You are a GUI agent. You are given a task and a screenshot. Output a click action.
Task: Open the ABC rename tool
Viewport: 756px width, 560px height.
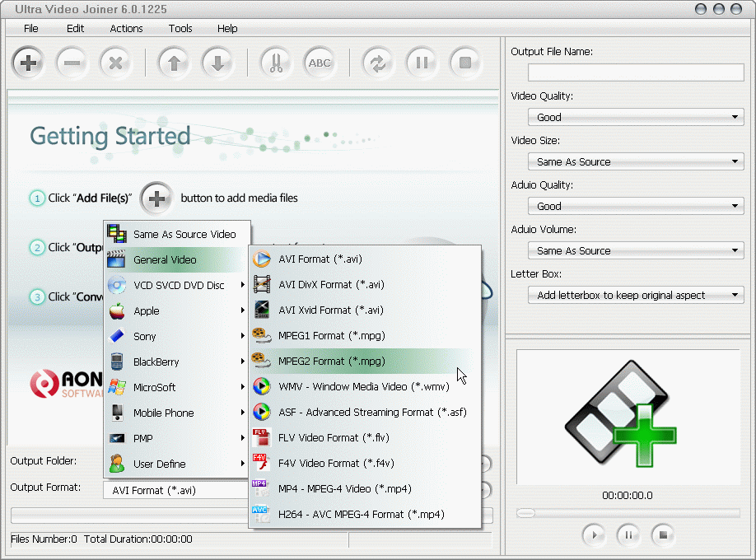click(320, 62)
